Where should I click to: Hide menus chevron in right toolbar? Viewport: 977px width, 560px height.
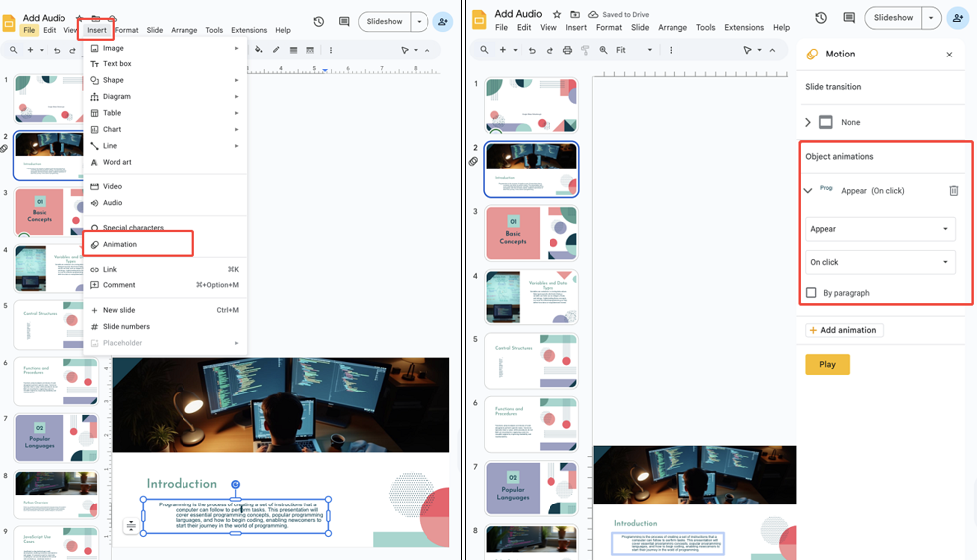pos(772,50)
